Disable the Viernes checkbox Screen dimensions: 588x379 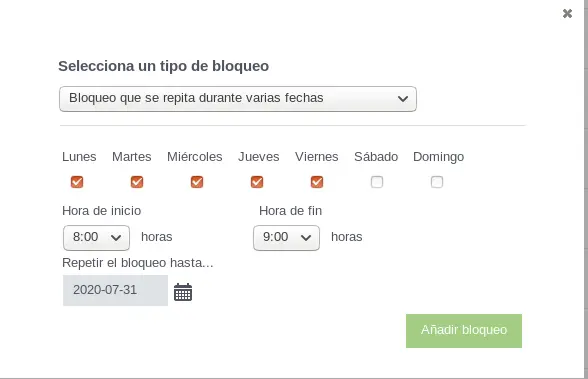point(317,182)
